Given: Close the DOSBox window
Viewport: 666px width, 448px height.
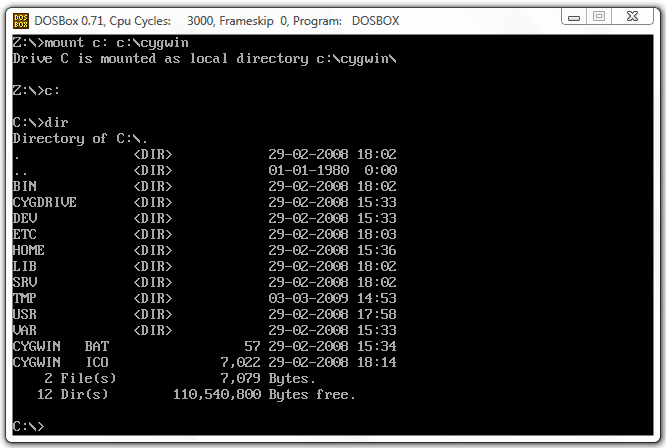Looking at the screenshot, I should 632,17.
